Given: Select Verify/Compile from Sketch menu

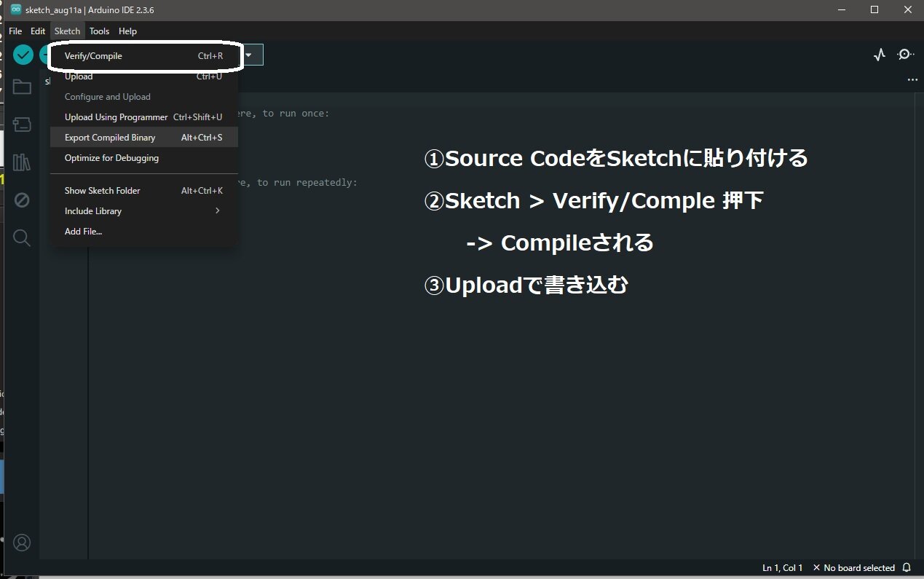Looking at the screenshot, I should click(93, 56).
